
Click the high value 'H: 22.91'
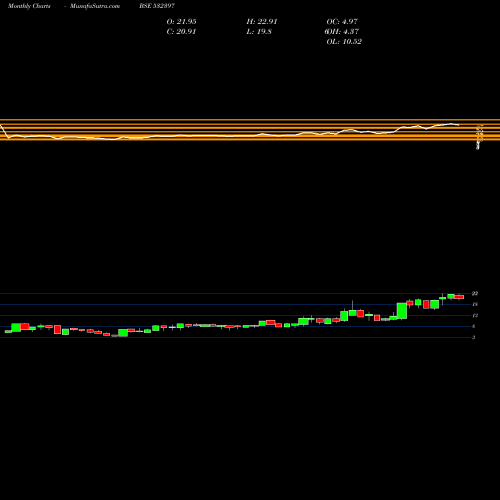262,22
